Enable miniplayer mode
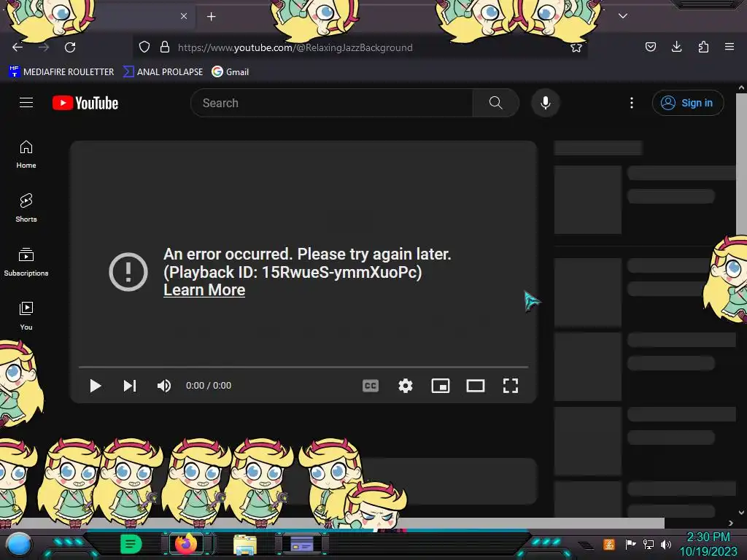This screenshot has height=560, width=747. [x=441, y=386]
